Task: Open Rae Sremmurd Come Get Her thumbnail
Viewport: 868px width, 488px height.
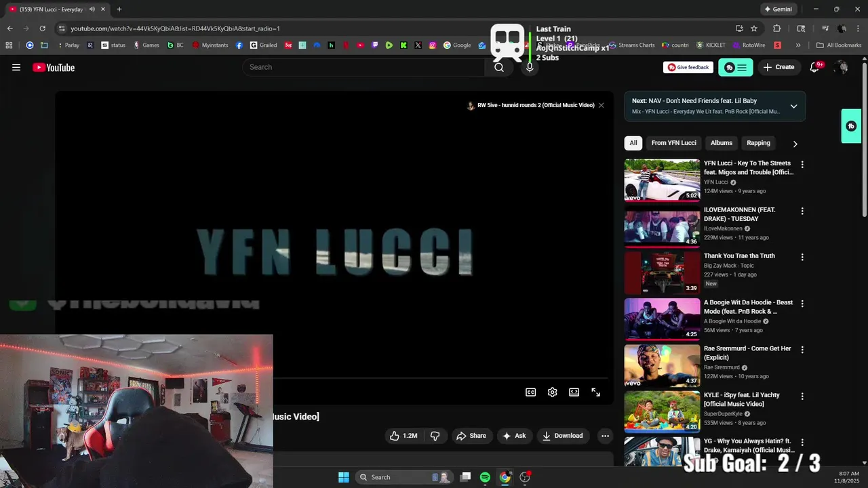Action: tap(662, 365)
